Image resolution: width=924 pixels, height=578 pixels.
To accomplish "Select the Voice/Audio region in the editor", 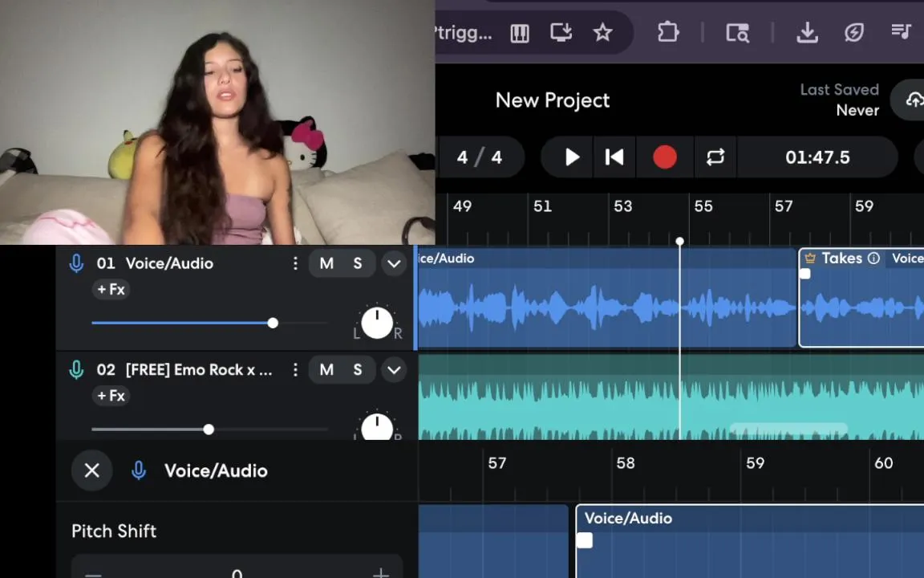I will coord(750,541).
